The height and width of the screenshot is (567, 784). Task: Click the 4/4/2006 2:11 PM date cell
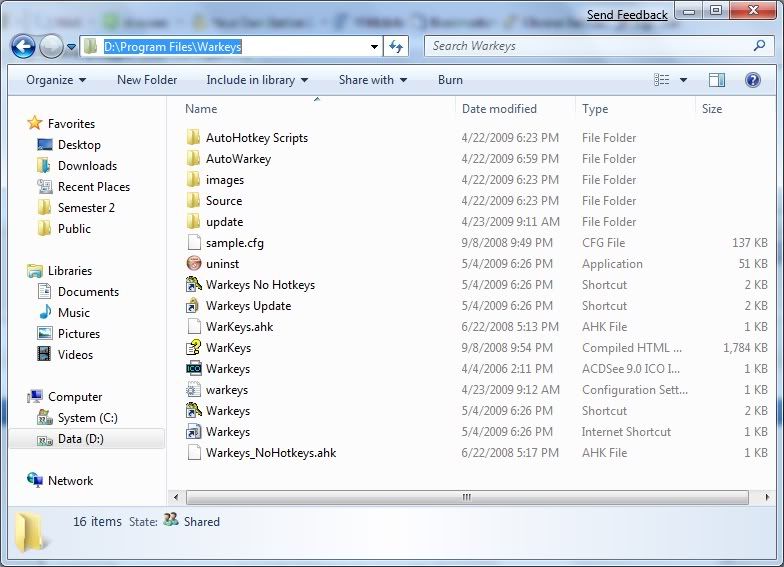tap(507, 368)
